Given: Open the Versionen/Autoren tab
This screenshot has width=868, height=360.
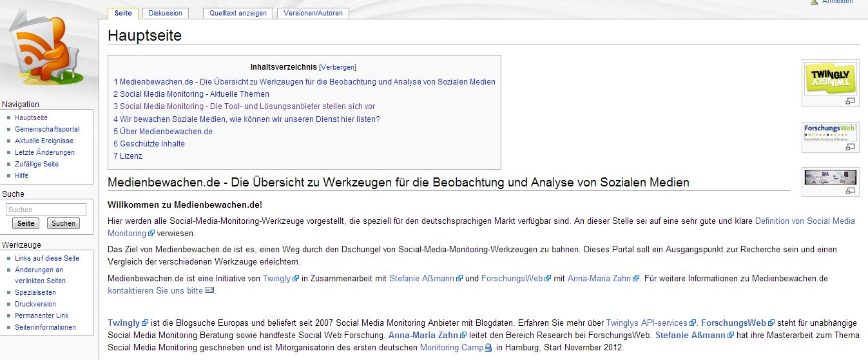Looking at the screenshot, I should point(313,13).
